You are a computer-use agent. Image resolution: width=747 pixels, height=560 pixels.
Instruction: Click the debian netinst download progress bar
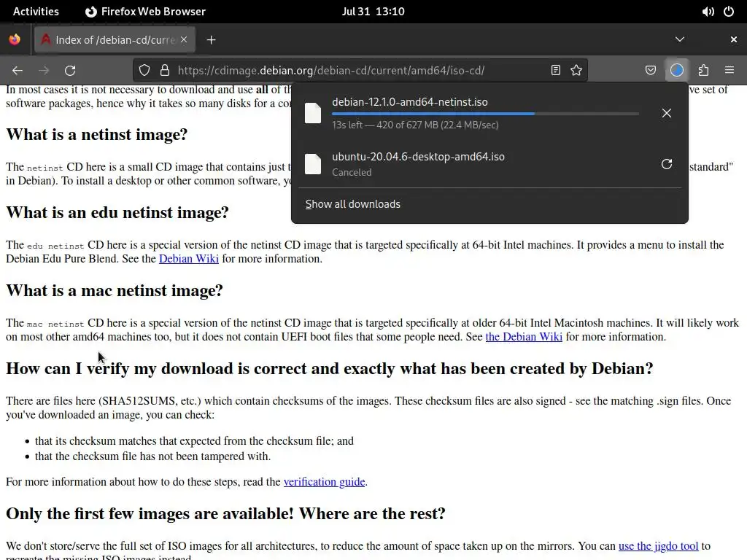485,114
